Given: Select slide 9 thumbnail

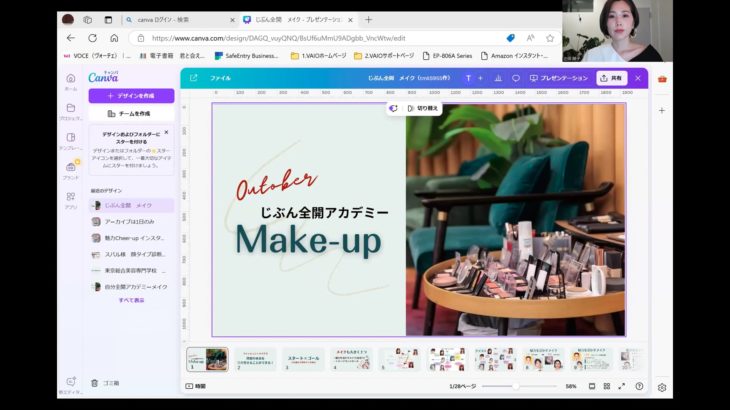Looking at the screenshot, I should (591, 359).
